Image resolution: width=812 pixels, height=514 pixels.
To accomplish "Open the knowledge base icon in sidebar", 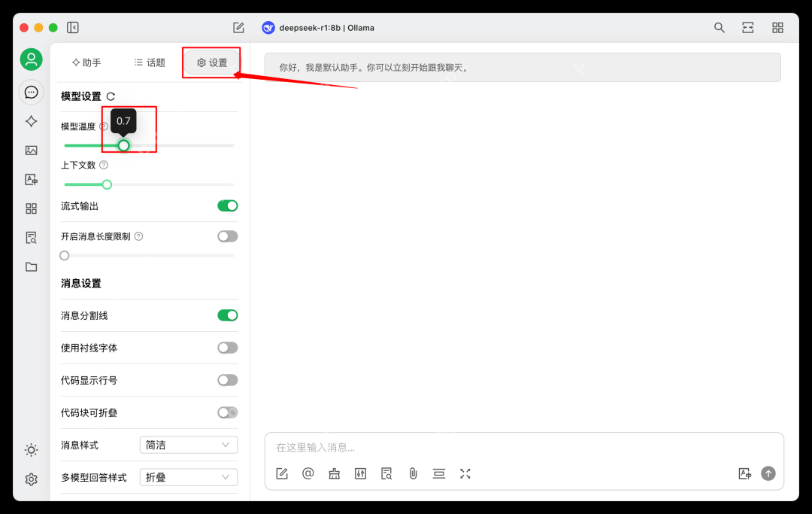I will [x=31, y=237].
